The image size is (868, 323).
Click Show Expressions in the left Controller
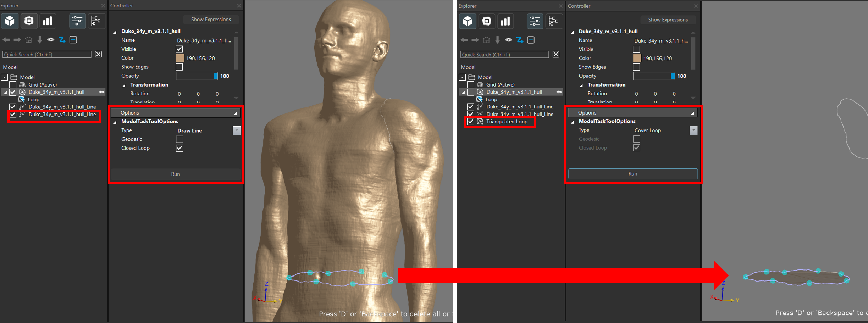point(211,20)
